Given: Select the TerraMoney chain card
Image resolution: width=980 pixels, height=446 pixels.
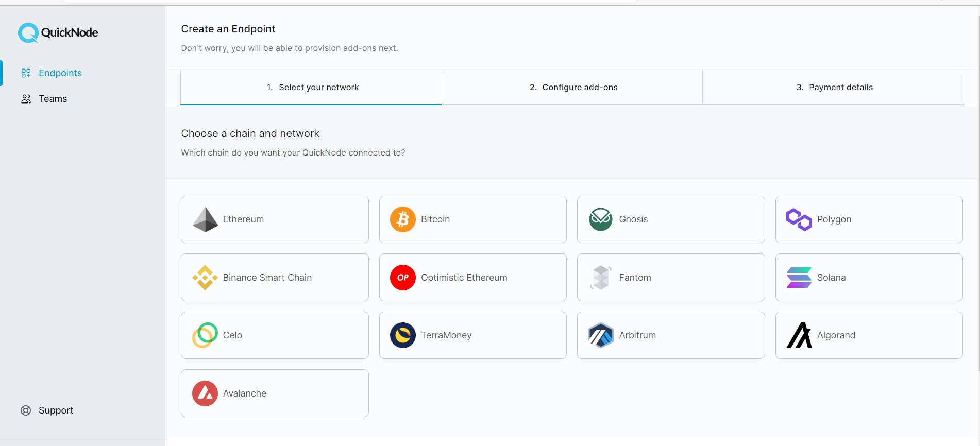Looking at the screenshot, I should [473, 335].
